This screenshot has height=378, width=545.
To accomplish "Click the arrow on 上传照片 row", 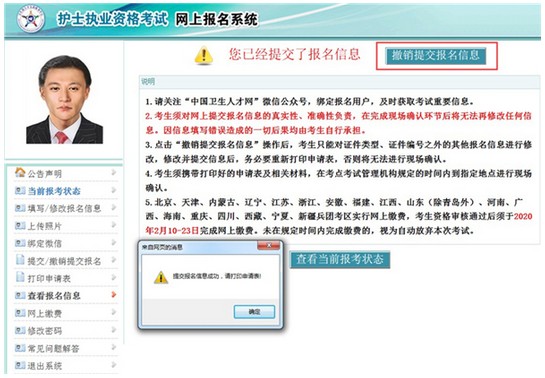I will [x=114, y=225].
